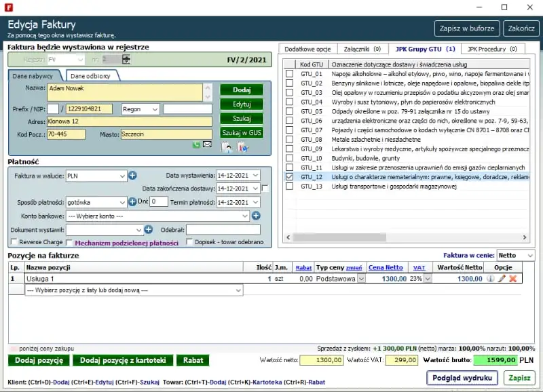Delete Usługa 1 with the red X icon
The width and height of the screenshot is (543, 392).
coord(513,278)
